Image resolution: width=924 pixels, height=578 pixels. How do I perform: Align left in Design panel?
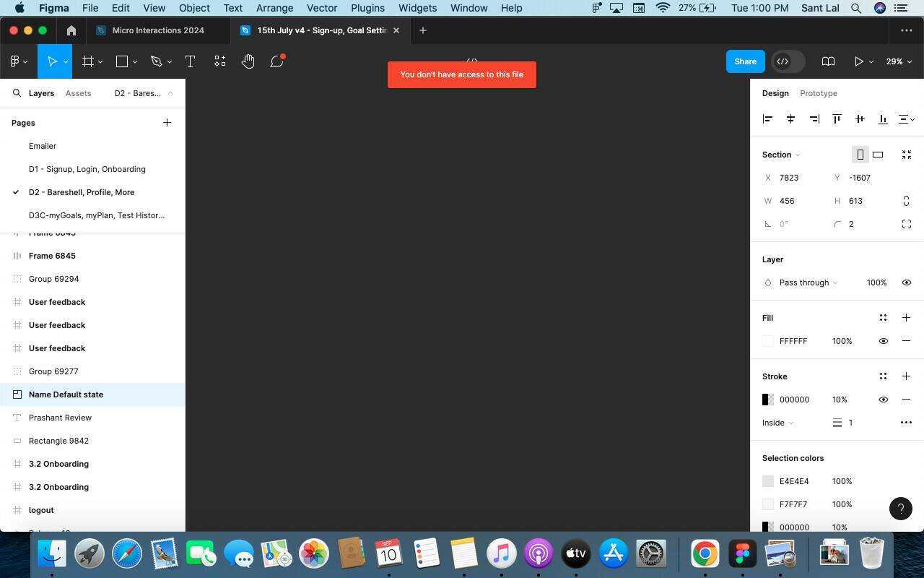point(767,119)
